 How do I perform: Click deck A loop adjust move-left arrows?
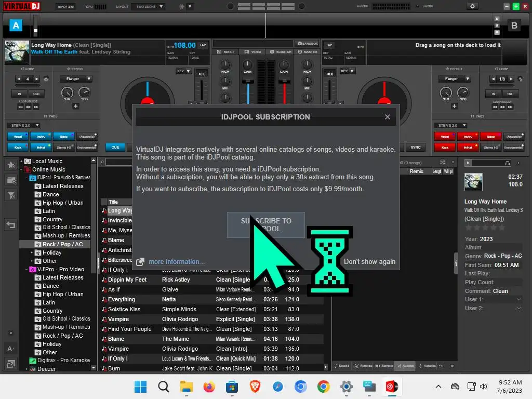coord(20,107)
